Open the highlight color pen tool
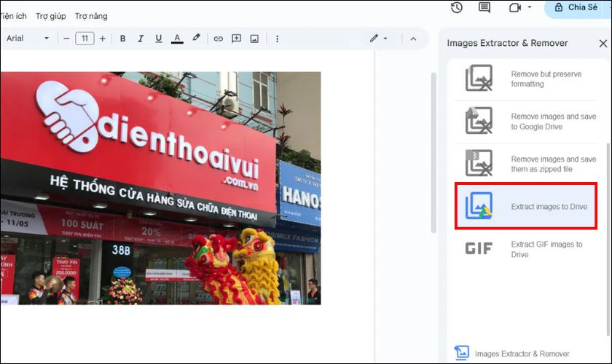Viewport: 612px width, 364px height. click(x=196, y=38)
